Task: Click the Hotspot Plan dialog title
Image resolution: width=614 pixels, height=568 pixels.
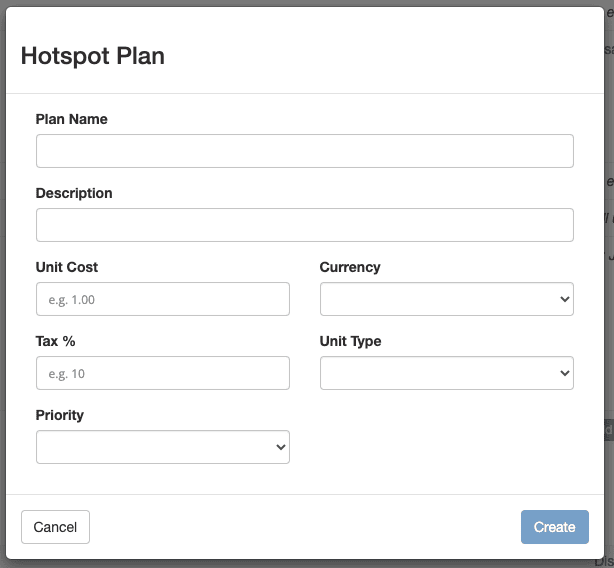Action: click(93, 56)
